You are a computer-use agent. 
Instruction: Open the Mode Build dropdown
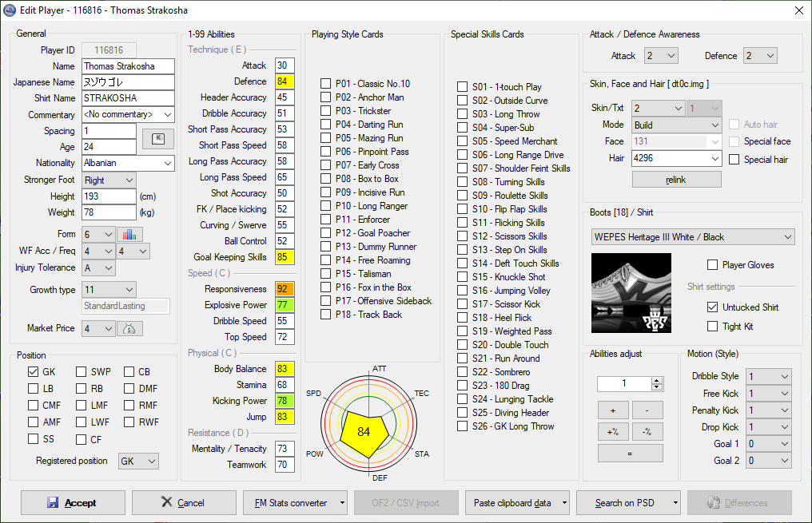coord(677,125)
